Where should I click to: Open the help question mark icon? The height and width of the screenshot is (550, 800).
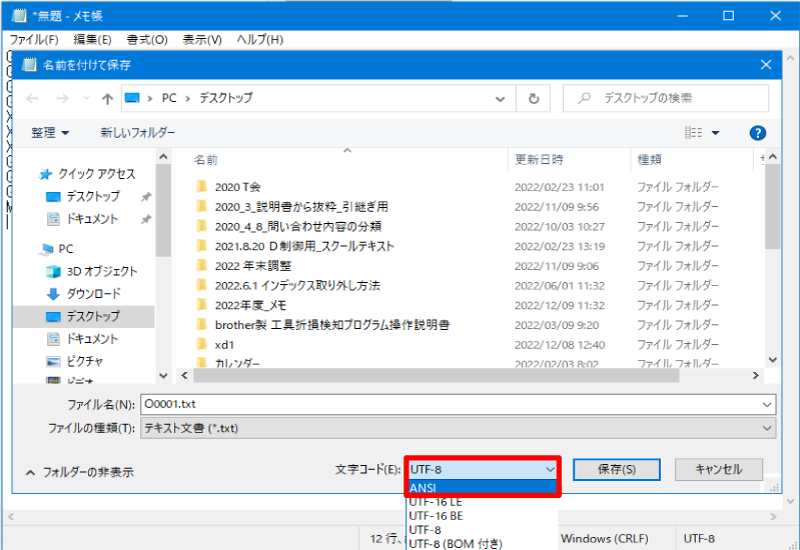pyautogui.click(x=758, y=133)
